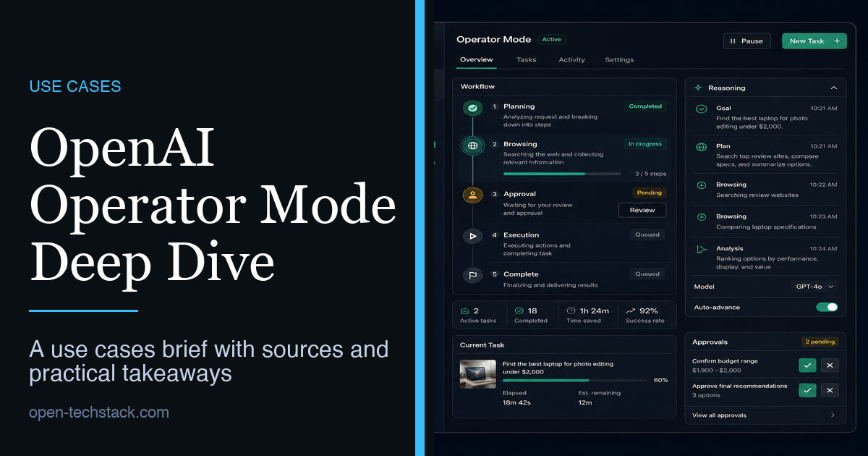Viewport: 868px width, 456px height.
Task: Select the Complete flag icon
Action: click(x=472, y=274)
